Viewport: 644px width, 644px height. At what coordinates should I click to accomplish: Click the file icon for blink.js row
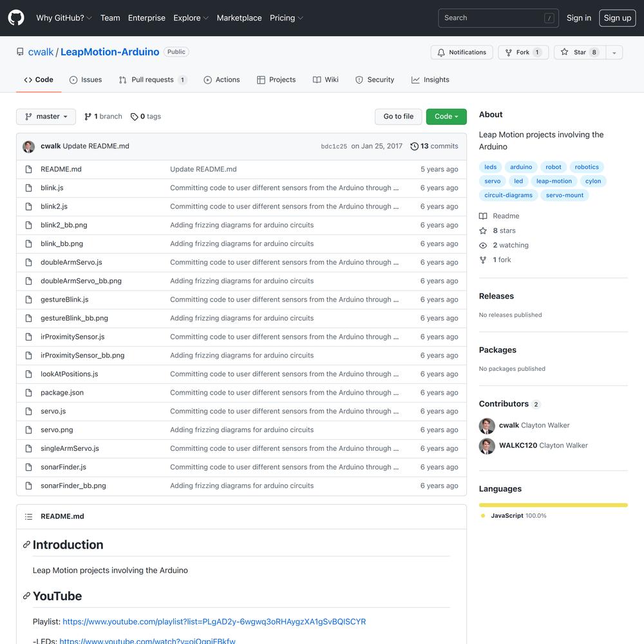(x=28, y=187)
